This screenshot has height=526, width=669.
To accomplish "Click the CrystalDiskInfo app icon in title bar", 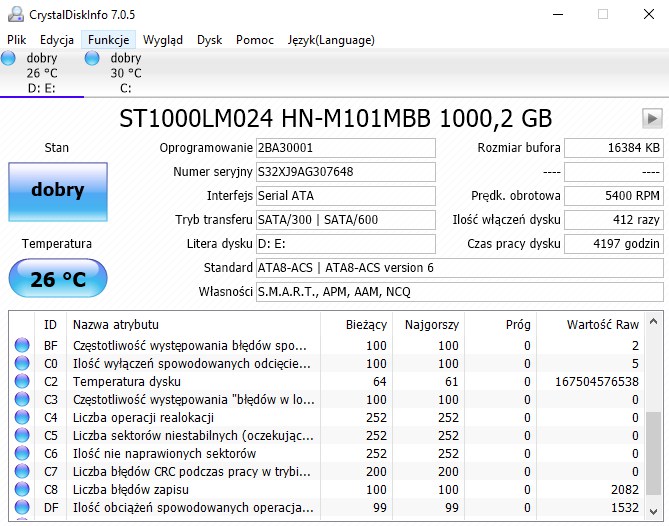I will [x=16, y=14].
